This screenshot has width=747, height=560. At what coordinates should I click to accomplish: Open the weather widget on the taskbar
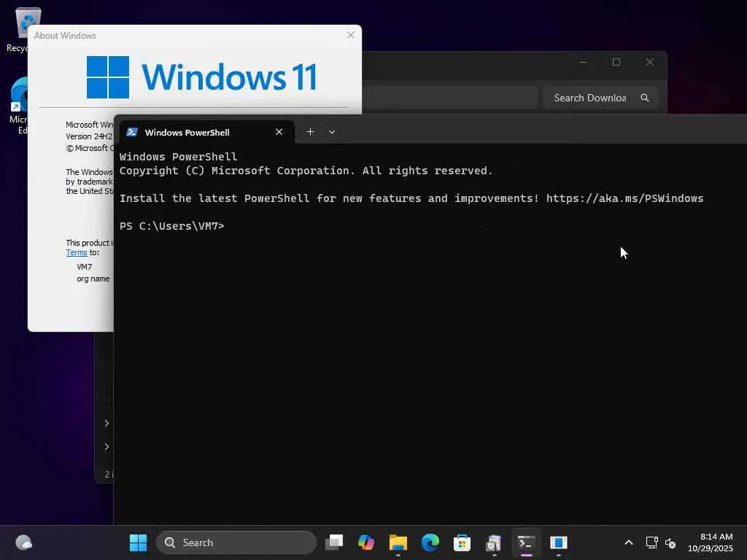click(24, 542)
